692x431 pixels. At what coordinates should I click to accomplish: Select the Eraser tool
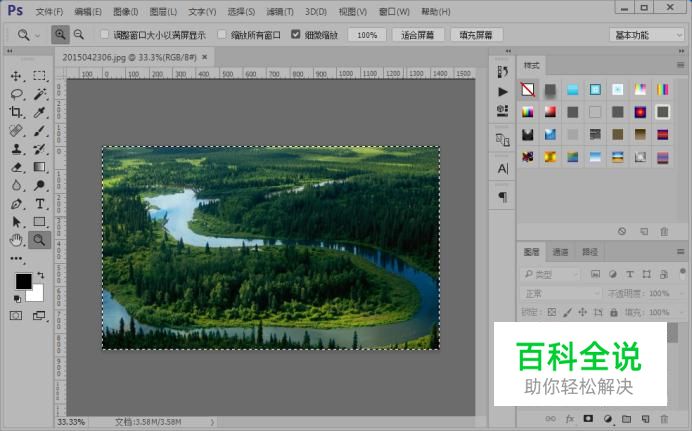(x=16, y=167)
